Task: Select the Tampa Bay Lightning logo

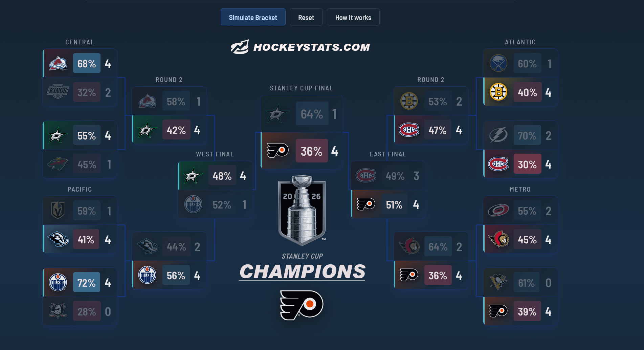Action: pos(498,135)
